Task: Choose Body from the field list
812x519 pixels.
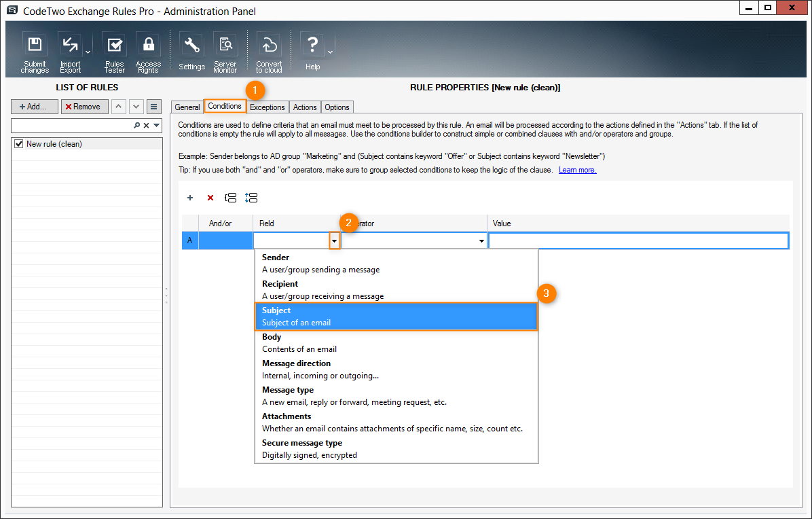Action: pyautogui.click(x=396, y=343)
